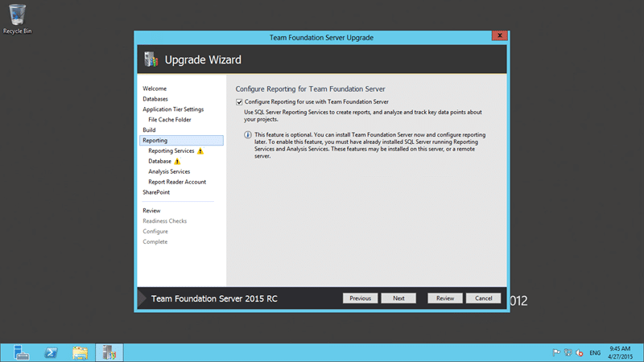Click the Review button in footer
Image resolution: width=644 pixels, height=362 pixels.
click(x=445, y=298)
